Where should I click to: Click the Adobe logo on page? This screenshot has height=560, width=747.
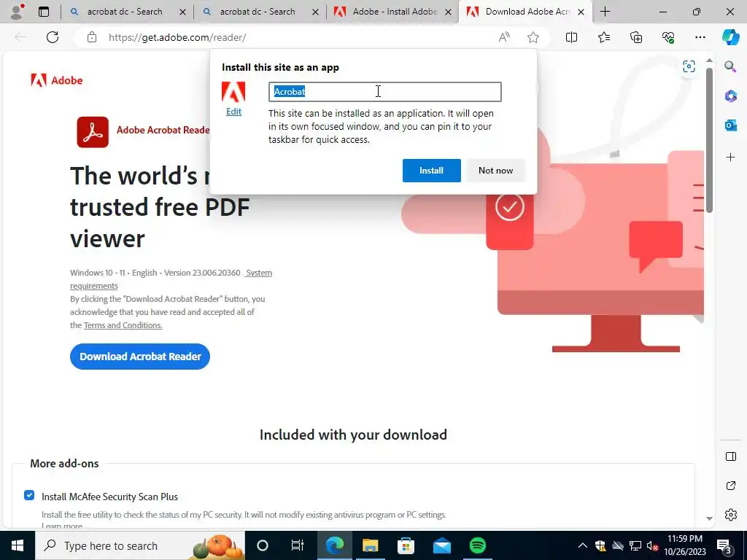(x=57, y=80)
